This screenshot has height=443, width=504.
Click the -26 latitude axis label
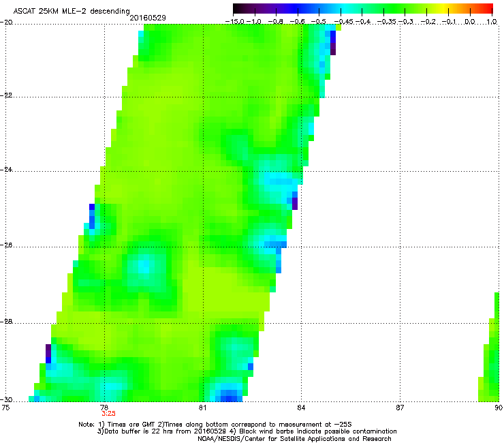coord(6,245)
